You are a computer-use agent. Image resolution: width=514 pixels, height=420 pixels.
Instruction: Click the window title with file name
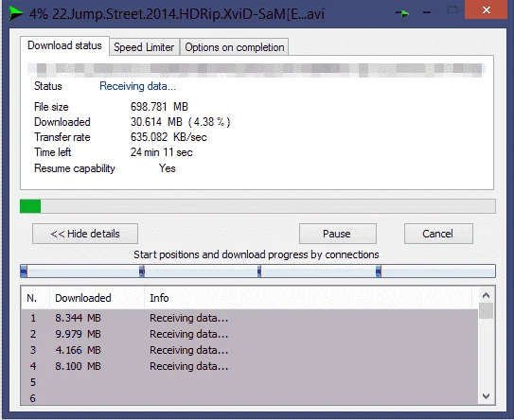click(177, 14)
